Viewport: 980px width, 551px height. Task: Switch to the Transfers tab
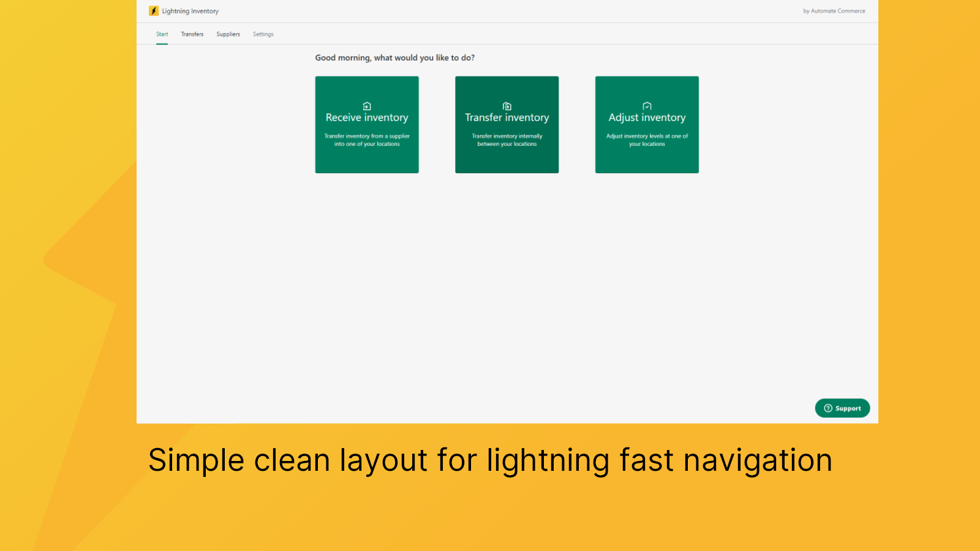click(x=192, y=34)
